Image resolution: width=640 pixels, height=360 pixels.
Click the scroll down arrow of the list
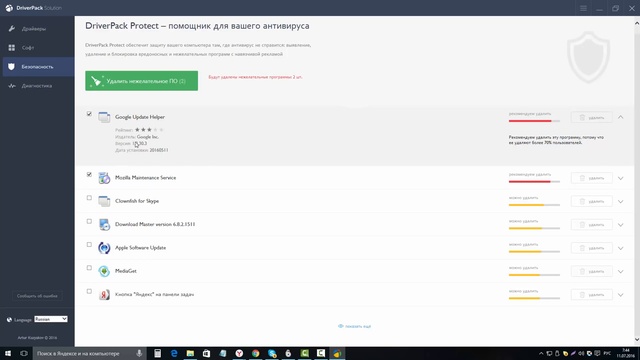click(x=637, y=340)
